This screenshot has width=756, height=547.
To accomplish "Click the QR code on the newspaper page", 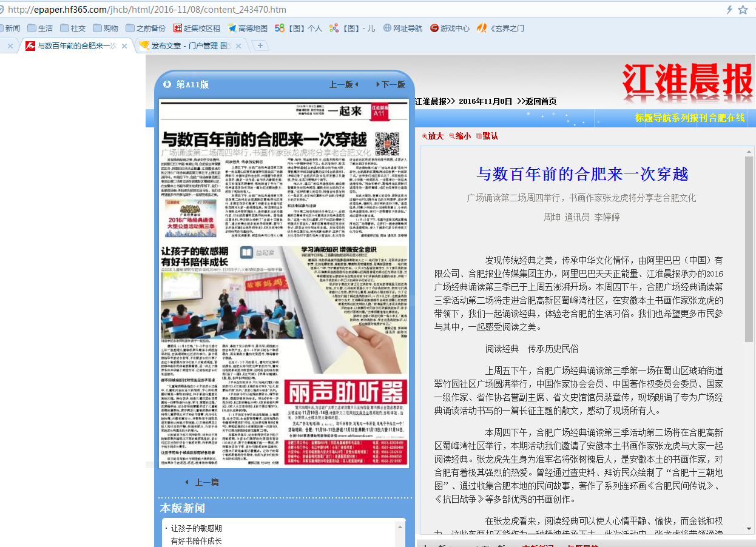I will (x=388, y=143).
